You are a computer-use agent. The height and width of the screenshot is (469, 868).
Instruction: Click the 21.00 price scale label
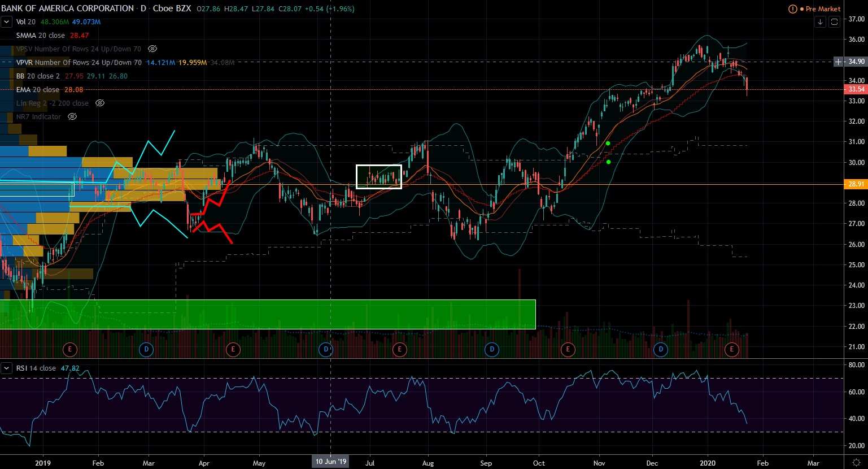[856, 347]
